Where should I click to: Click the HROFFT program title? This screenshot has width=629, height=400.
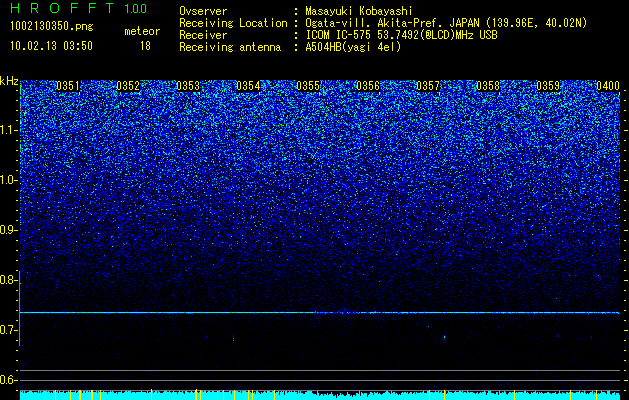click(x=62, y=8)
